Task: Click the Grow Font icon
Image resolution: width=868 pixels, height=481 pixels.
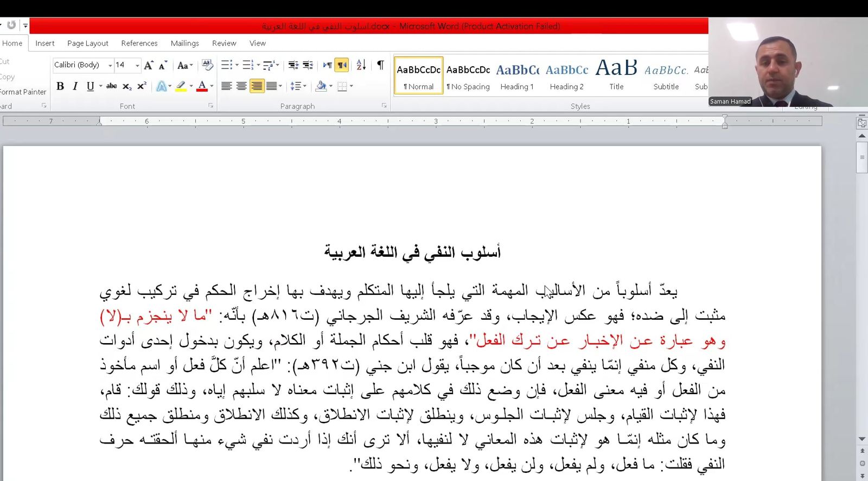Action: [x=149, y=65]
